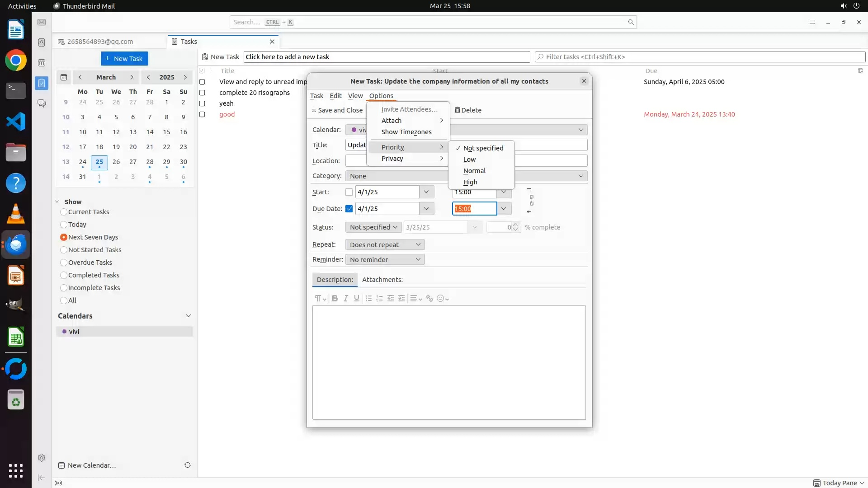The height and width of the screenshot is (488, 868).
Task: Click the Italic formatting icon
Action: [x=346, y=298]
